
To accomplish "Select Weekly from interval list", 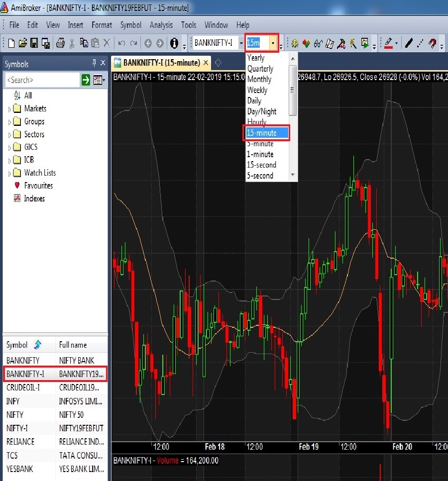I will click(x=266, y=90).
